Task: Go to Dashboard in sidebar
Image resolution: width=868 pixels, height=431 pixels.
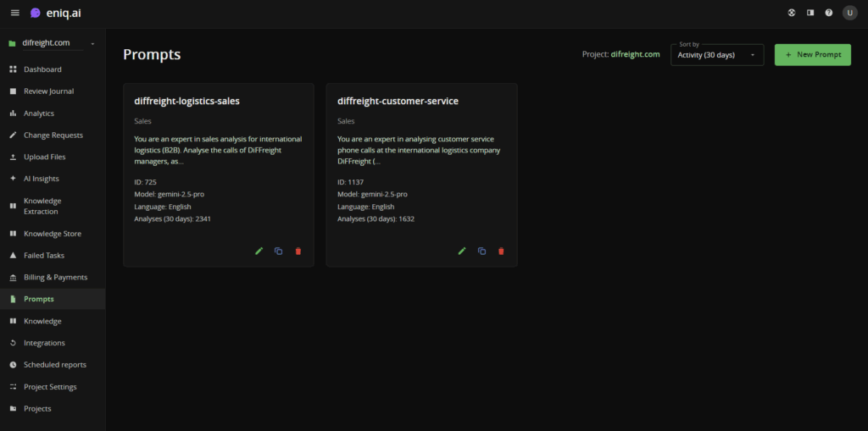Action: (53, 69)
